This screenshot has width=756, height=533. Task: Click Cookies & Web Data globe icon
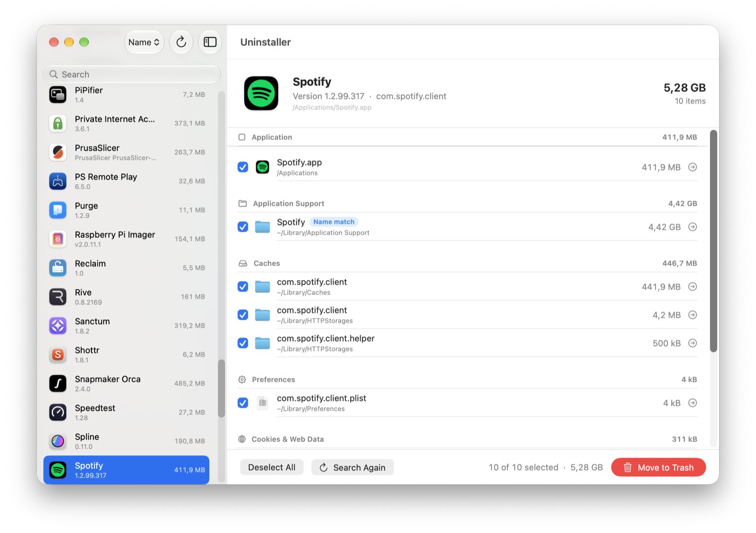[242, 439]
